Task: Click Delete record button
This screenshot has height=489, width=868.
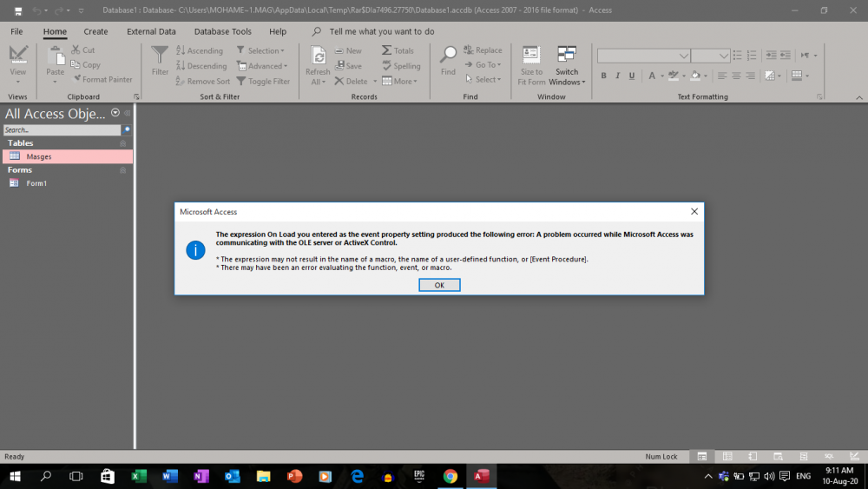Action: pyautogui.click(x=351, y=82)
